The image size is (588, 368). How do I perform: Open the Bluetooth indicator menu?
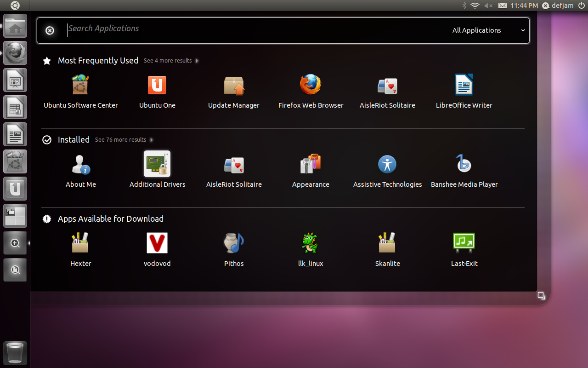[464, 6]
